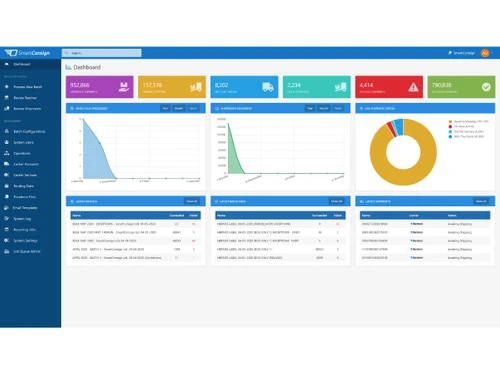Click the forklift icon on yellow 157,178 card
The height and width of the screenshot is (375, 500).
[196, 87]
